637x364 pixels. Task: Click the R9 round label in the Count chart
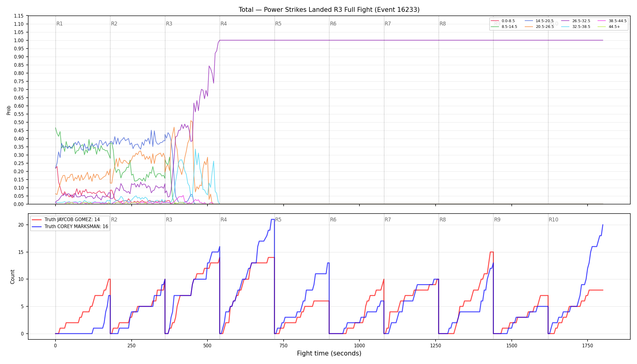(497, 220)
